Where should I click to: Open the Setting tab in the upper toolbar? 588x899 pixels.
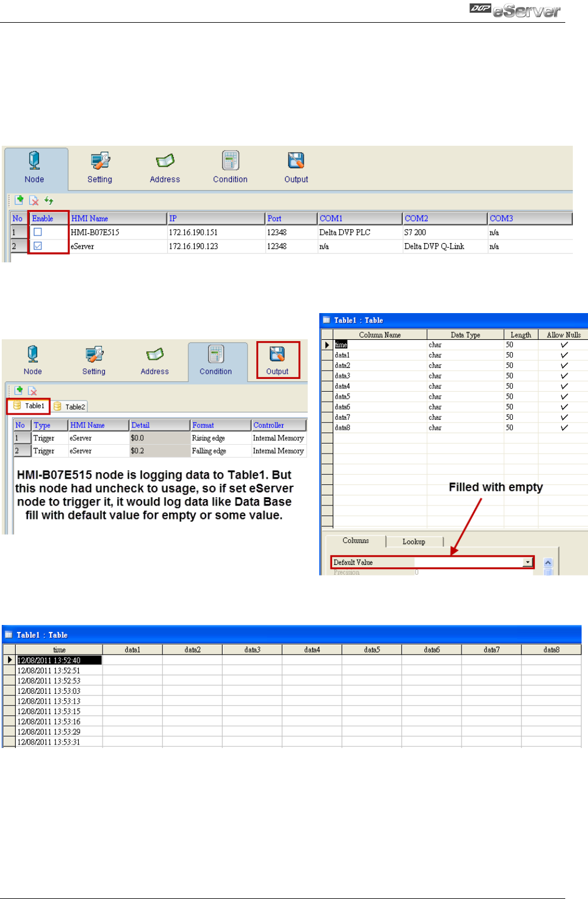point(100,167)
